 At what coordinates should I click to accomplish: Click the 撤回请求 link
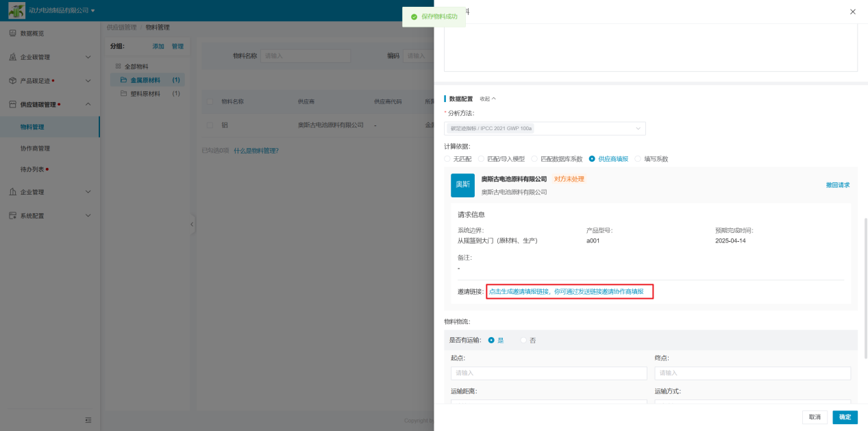pyautogui.click(x=837, y=185)
